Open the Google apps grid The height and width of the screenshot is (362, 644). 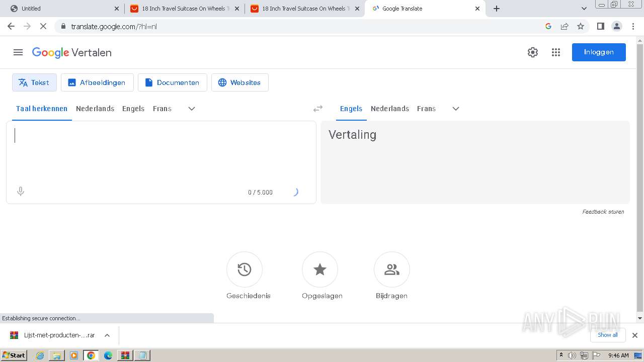pos(556,52)
